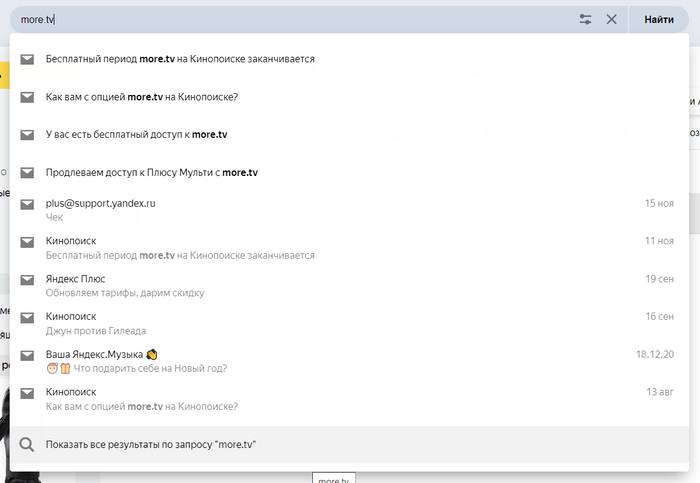Click magnifier icon beside 'Показать все результаты'
700x483 pixels.
(27, 445)
